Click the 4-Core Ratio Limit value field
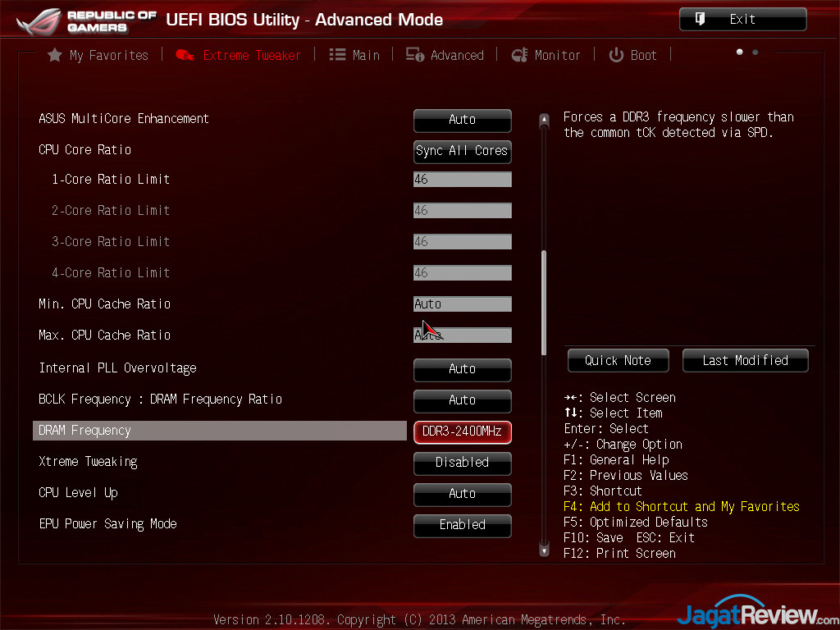The height and width of the screenshot is (630, 840). tap(463, 272)
